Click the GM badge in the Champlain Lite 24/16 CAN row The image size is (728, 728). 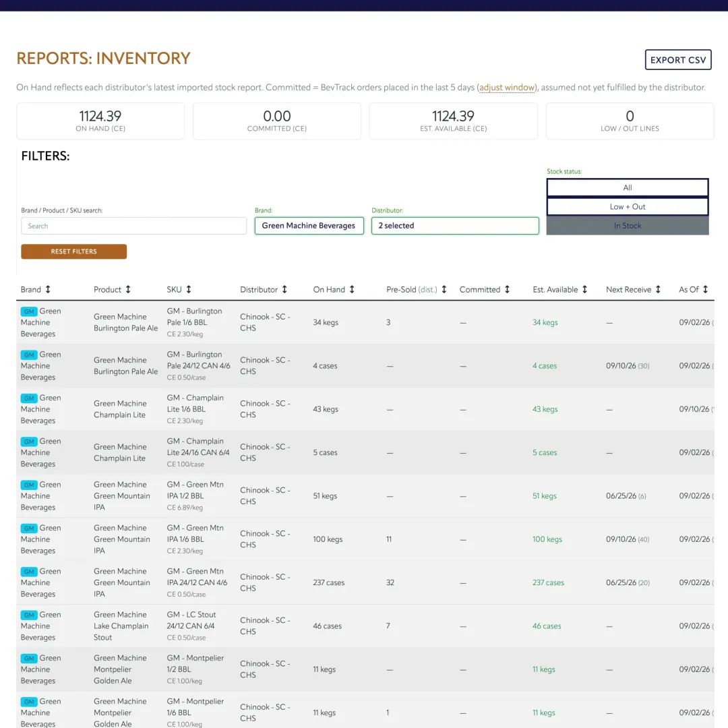coord(29,442)
